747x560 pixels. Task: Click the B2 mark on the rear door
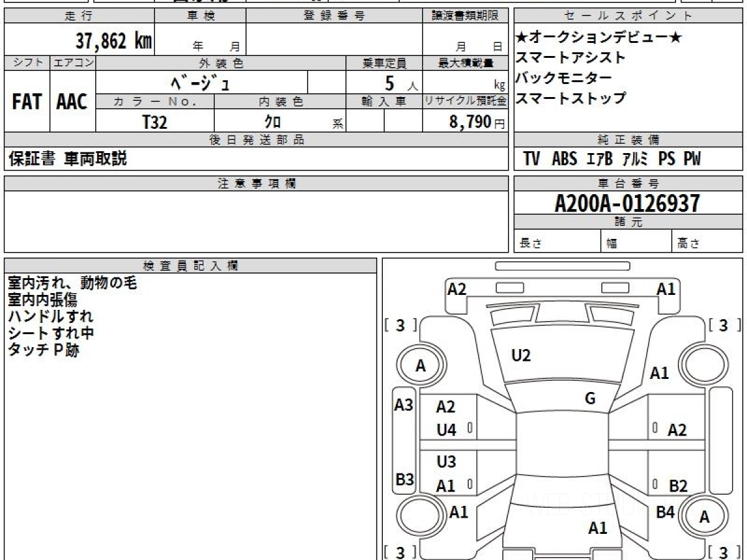point(678,486)
